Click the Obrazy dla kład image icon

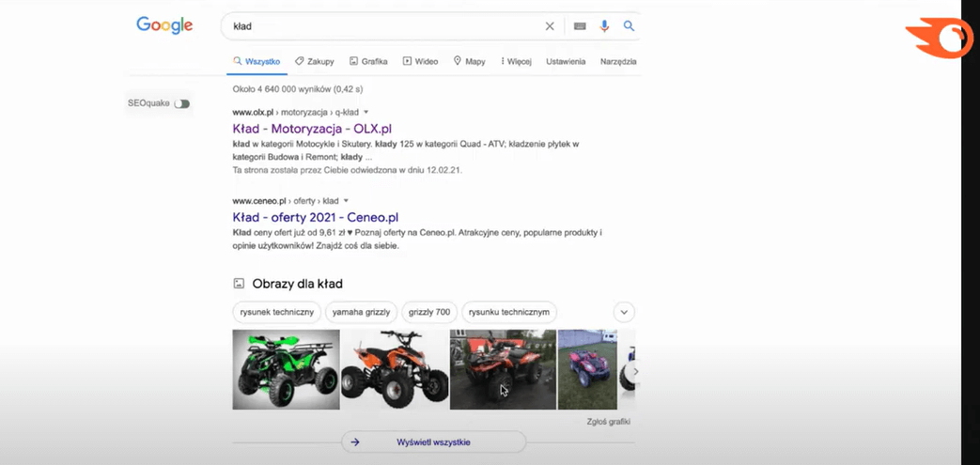239,284
